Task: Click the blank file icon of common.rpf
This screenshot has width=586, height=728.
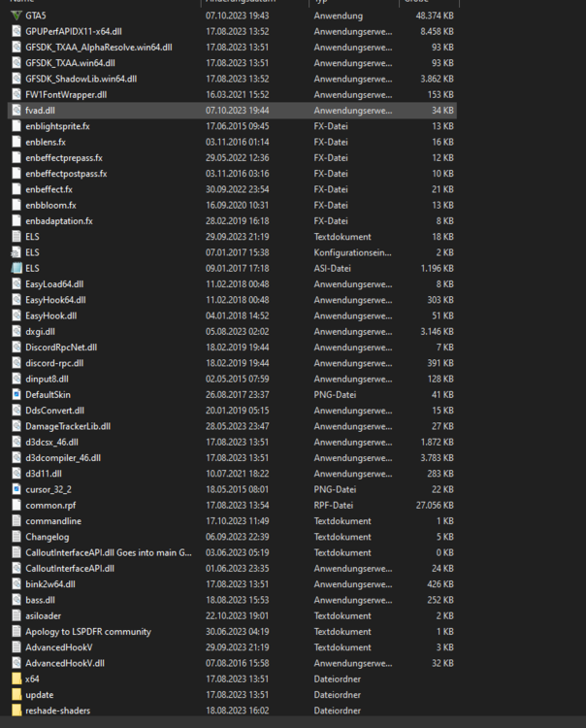Action: point(16,505)
